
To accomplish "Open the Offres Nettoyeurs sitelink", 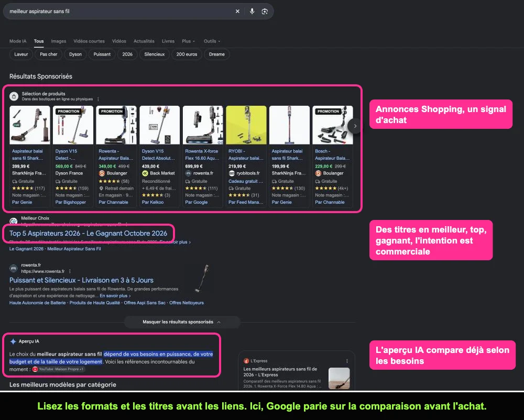I will [x=187, y=303].
